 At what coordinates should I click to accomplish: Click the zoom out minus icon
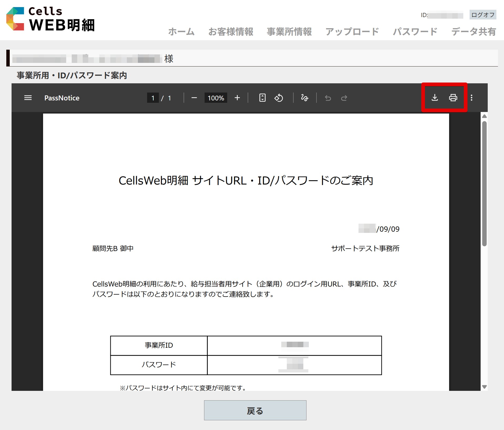(194, 98)
